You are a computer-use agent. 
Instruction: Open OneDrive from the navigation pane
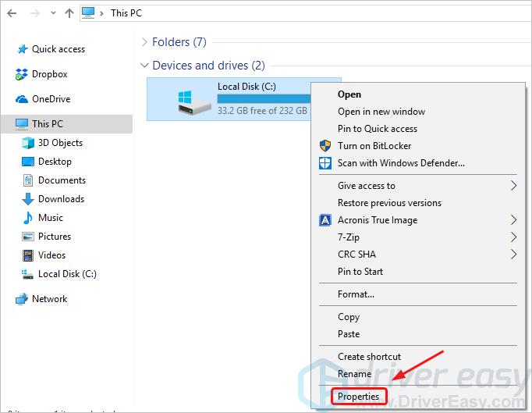point(51,99)
